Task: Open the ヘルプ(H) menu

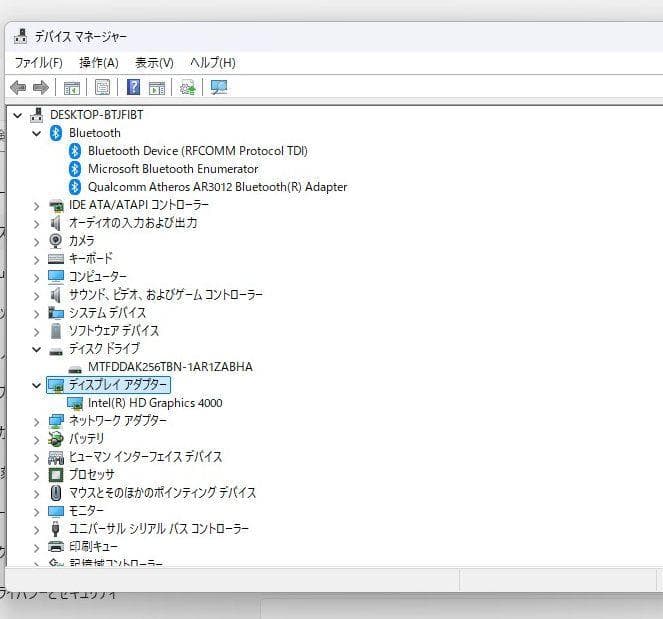Action: point(213,63)
